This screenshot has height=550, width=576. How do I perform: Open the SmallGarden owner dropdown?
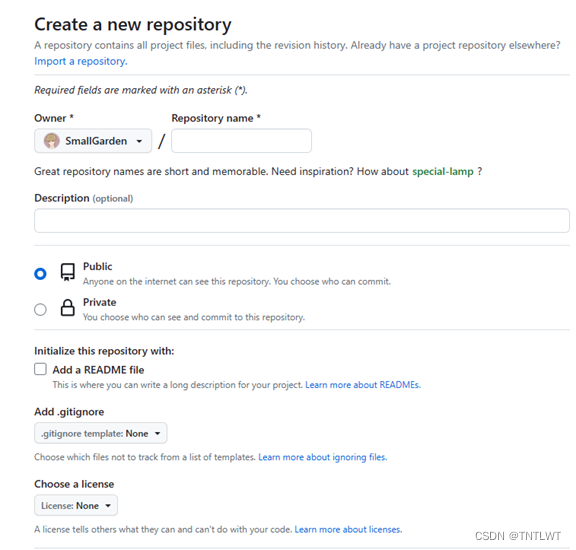(93, 141)
